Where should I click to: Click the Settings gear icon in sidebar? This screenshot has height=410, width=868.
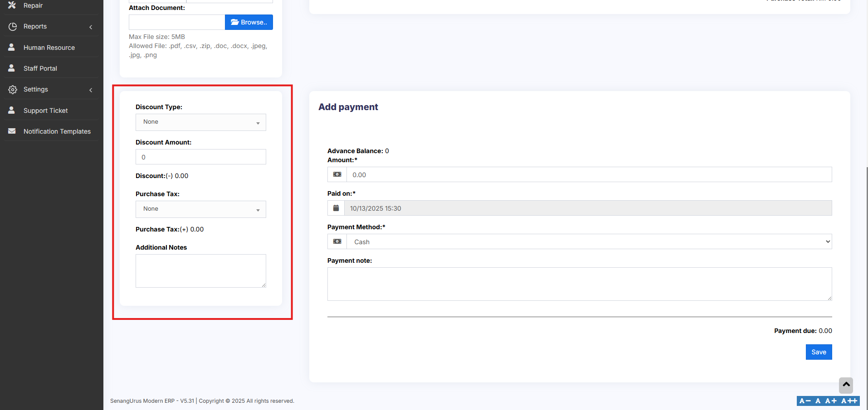click(12, 90)
